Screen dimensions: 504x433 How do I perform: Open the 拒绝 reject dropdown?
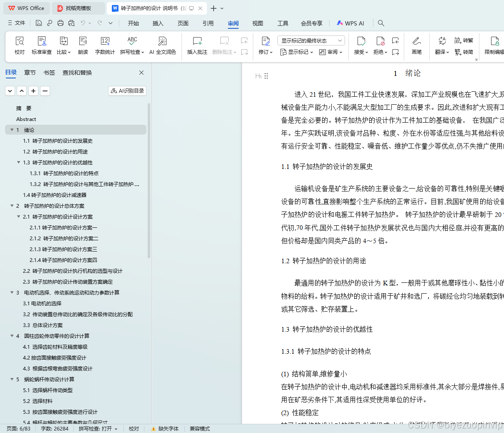pyautogui.click(x=381, y=52)
